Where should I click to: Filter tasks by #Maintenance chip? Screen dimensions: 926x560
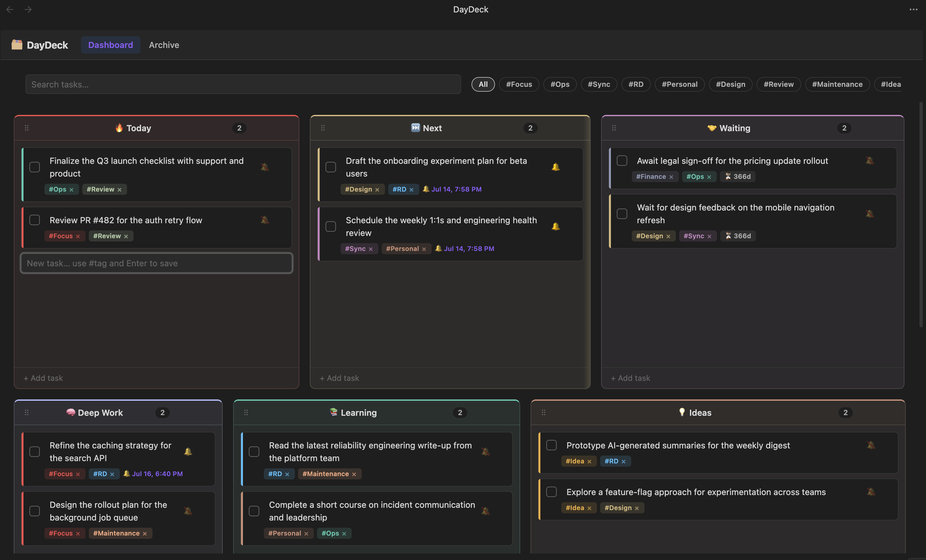coord(837,84)
